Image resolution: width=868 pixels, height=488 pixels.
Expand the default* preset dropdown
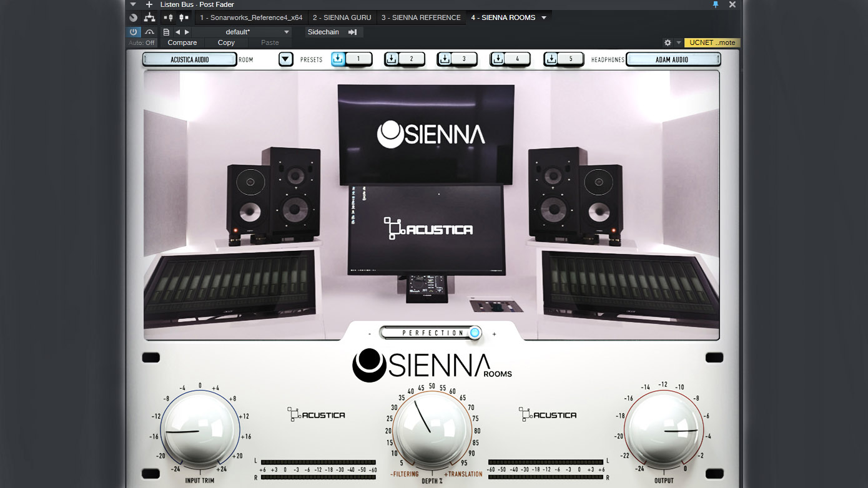(x=287, y=32)
